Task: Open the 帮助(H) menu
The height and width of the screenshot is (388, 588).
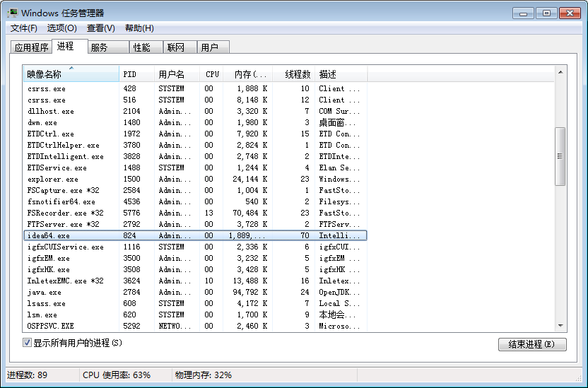Action: 139,28
